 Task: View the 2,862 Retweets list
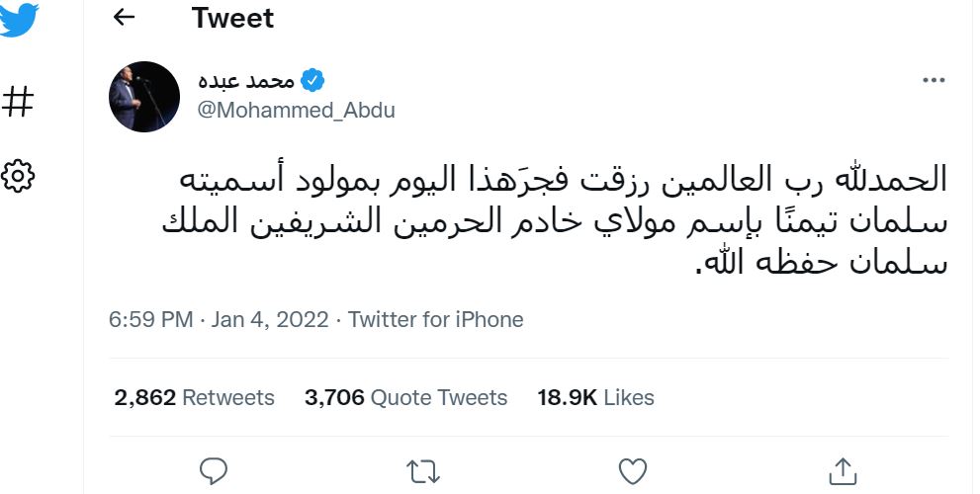click(194, 397)
